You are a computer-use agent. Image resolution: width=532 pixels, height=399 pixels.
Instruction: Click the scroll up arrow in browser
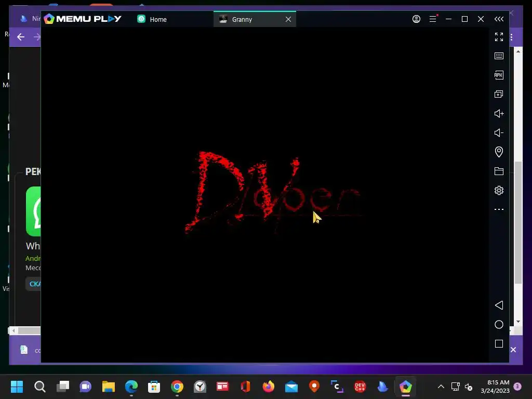[518, 51]
